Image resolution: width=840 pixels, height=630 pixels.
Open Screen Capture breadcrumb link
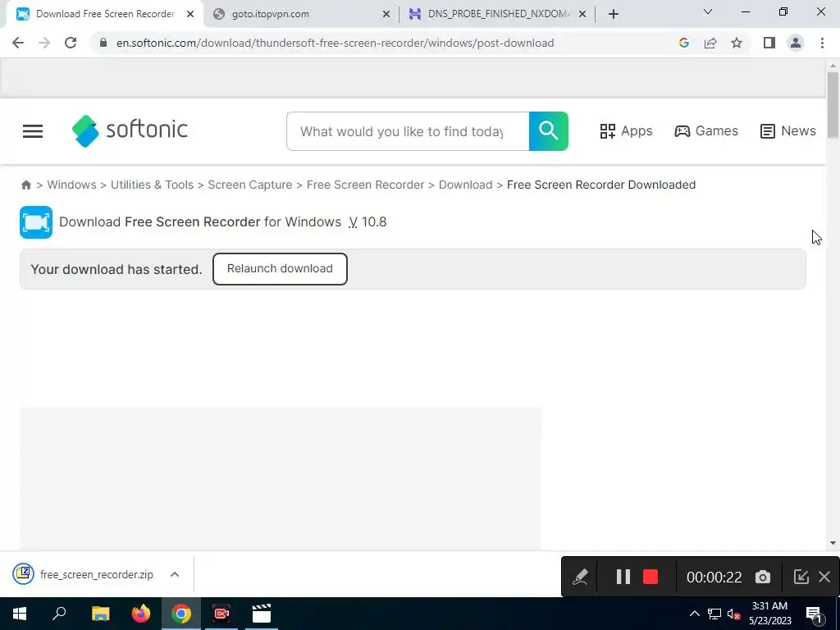[x=250, y=185]
